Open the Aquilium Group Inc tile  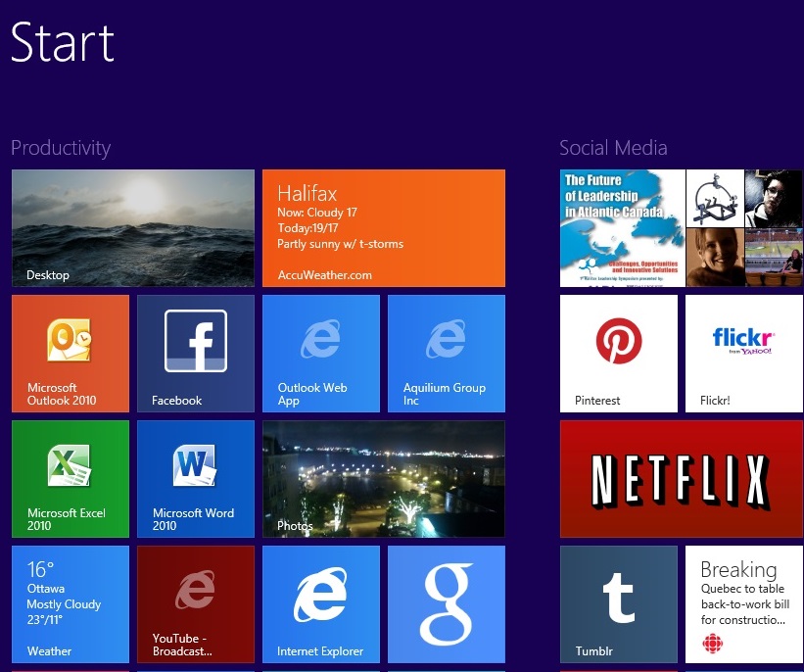click(x=447, y=354)
